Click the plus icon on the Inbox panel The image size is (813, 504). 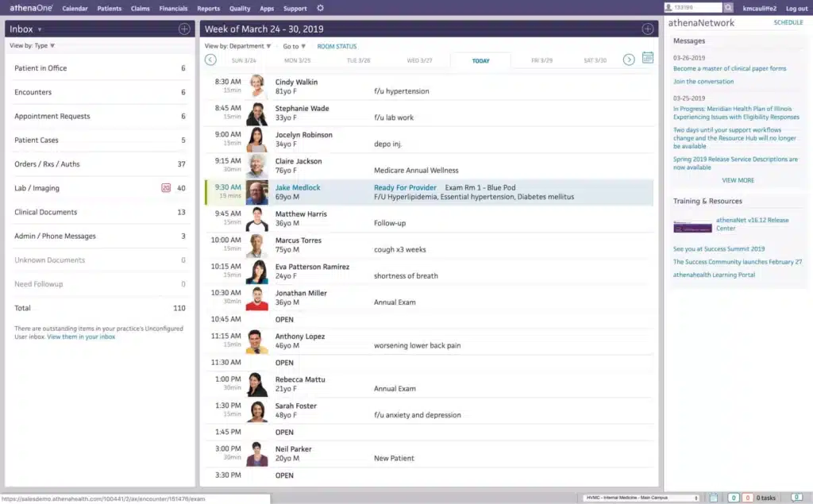click(x=183, y=29)
